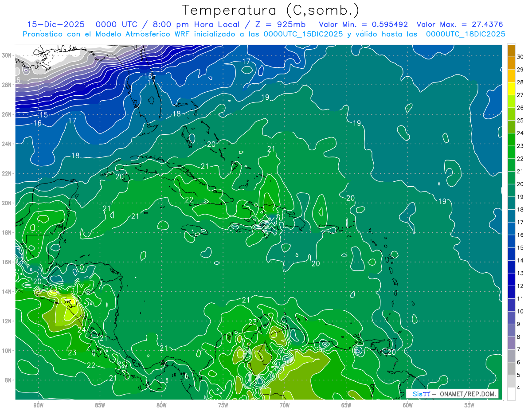This screenshot has width=532, height=411.
Task: Click the white bottom segment of the color bar
Action: coord(511,394)
